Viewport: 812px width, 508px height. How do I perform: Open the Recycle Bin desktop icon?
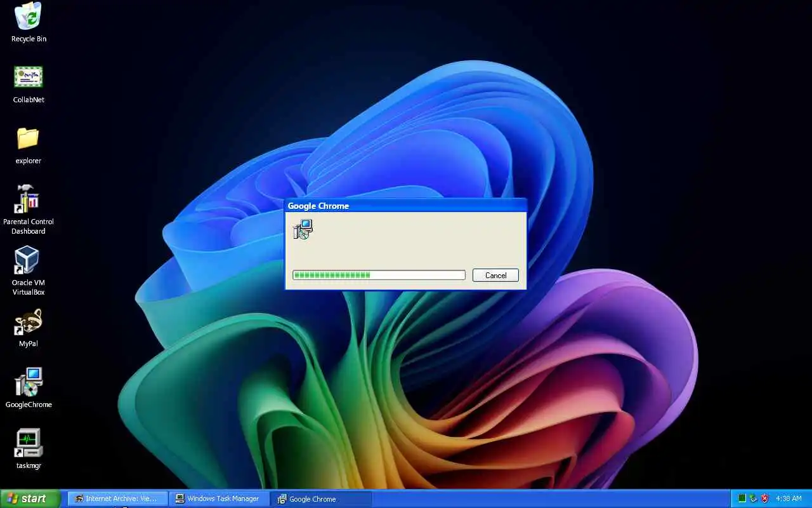29,22
